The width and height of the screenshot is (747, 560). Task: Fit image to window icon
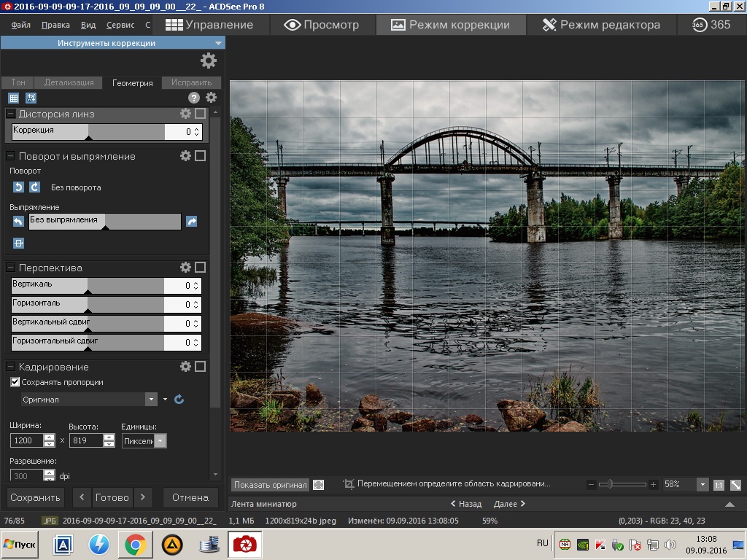(735, 485)
